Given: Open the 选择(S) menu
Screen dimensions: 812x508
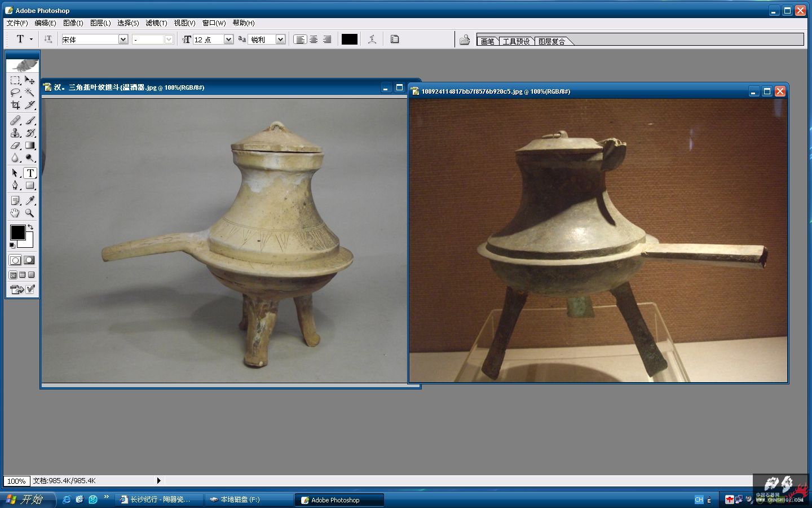Looking at the screenshot, I should [x=128, y=23].
